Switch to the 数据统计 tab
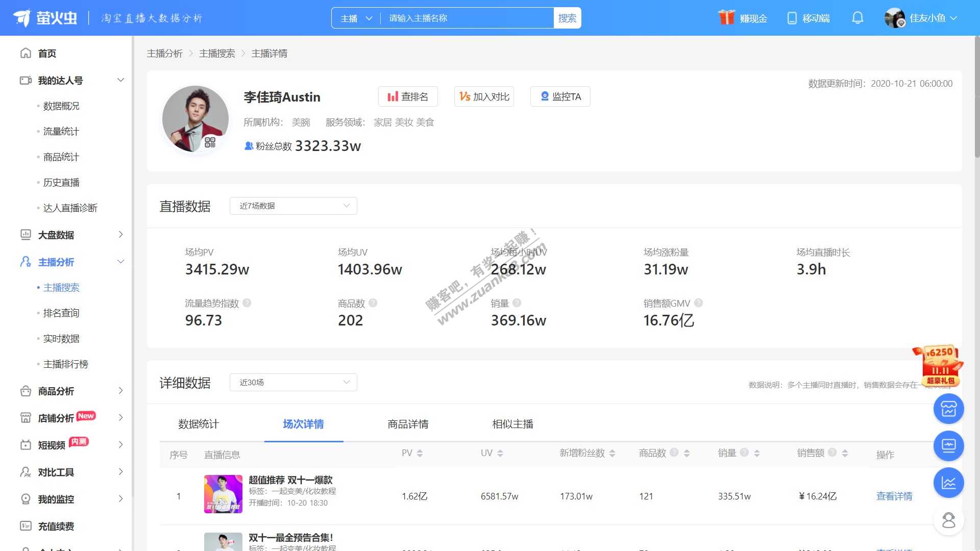The image size is (980, 551). (x=199, y=424)
